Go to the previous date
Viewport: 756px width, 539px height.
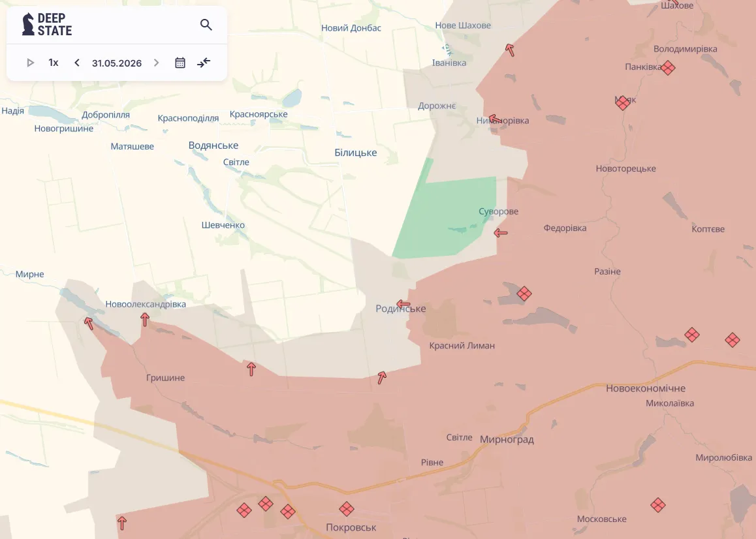(76, 63)
